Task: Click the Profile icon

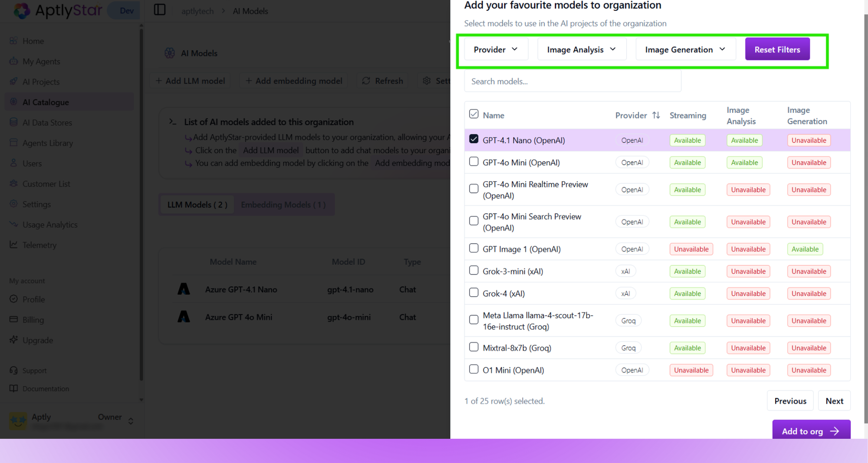Action: [14, 299]
